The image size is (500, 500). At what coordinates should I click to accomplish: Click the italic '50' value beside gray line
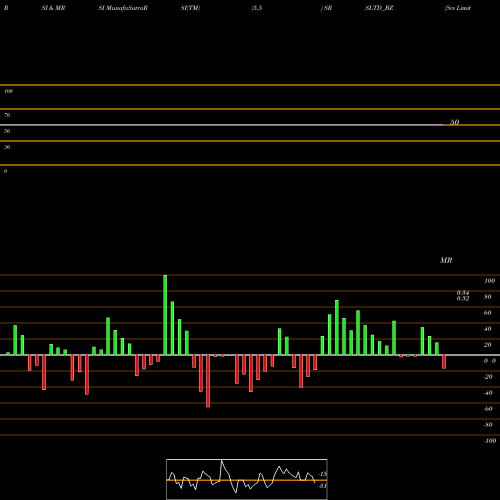click(455, 122)
